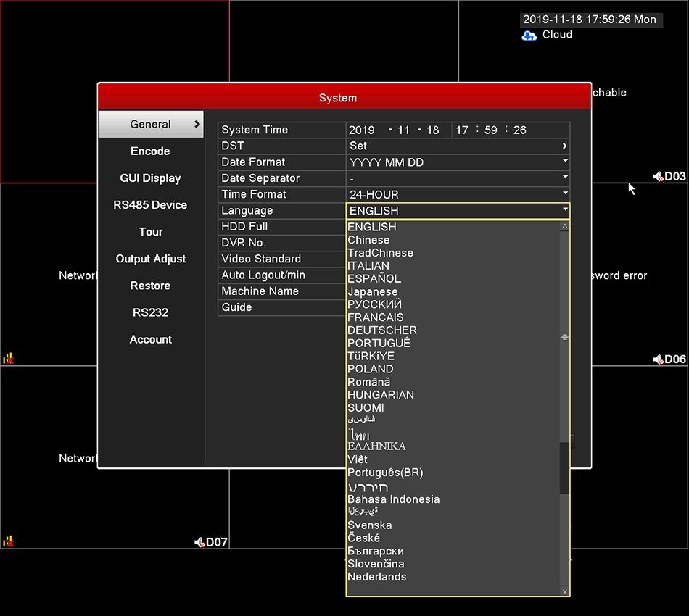Select DEUTSCHER from the language list
Screen dimensions: 689x616
click(381, 330)
